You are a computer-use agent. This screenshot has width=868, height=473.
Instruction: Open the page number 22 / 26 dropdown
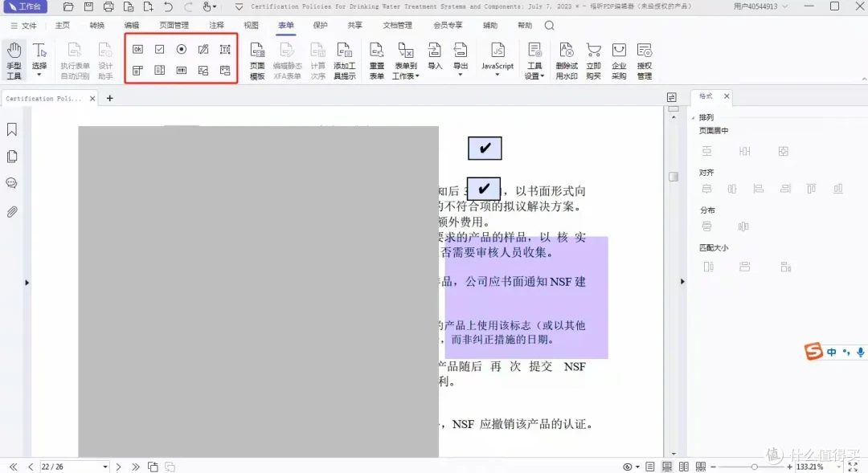tap(104, 467)
